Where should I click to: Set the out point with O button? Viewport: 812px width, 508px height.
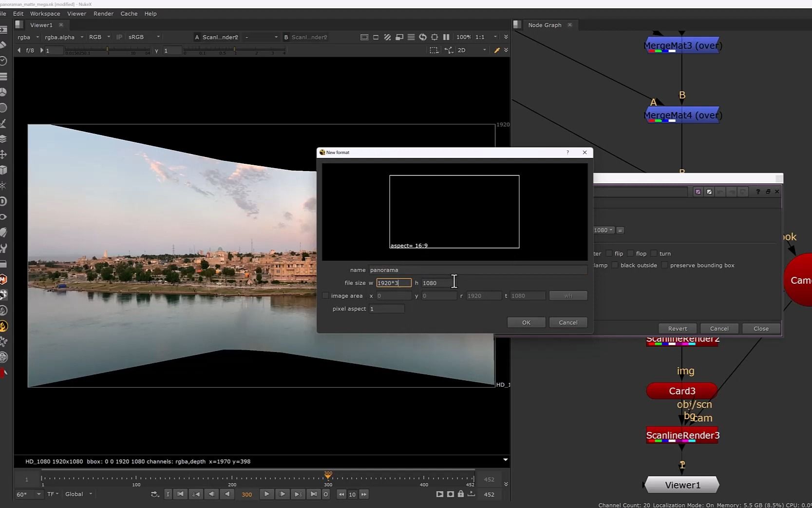click(326, 494)
